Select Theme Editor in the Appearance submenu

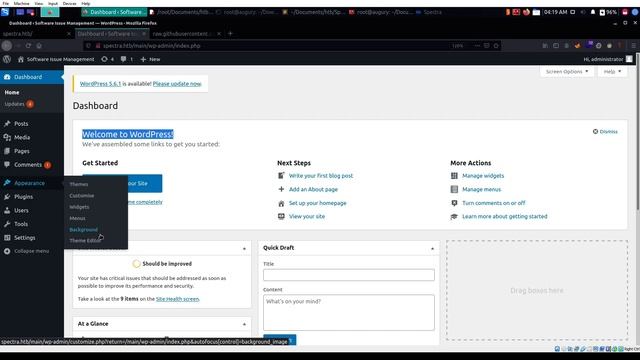coord(85,241)
